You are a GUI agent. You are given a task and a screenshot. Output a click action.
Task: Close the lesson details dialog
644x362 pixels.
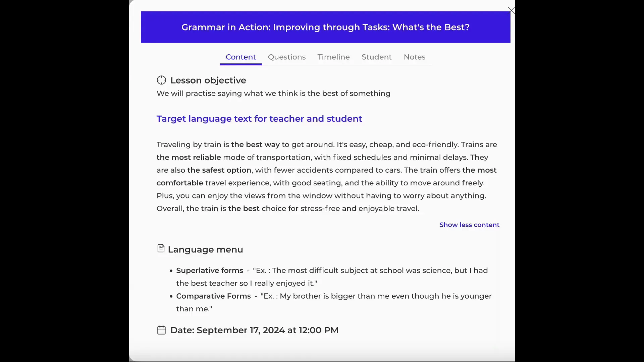[x=511, y=10]
